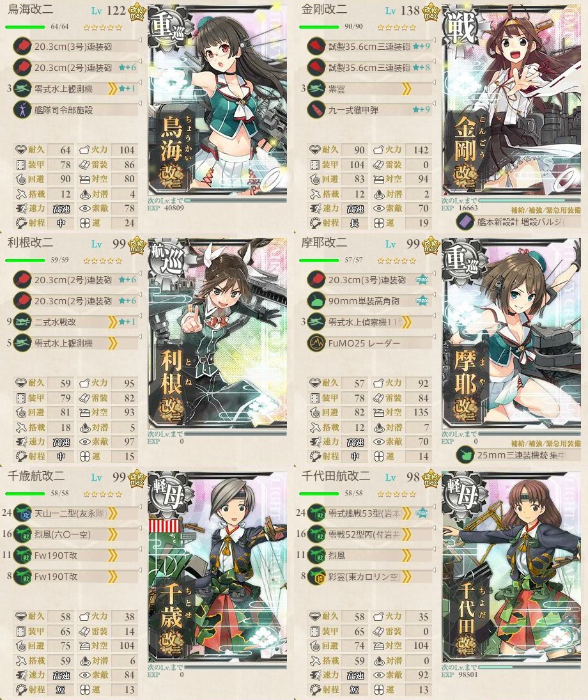This screenshot has width=588, height=700.
Task: Select the Chiyoda-Kou Kai Ni name label
Action: [x=336, y=476]
